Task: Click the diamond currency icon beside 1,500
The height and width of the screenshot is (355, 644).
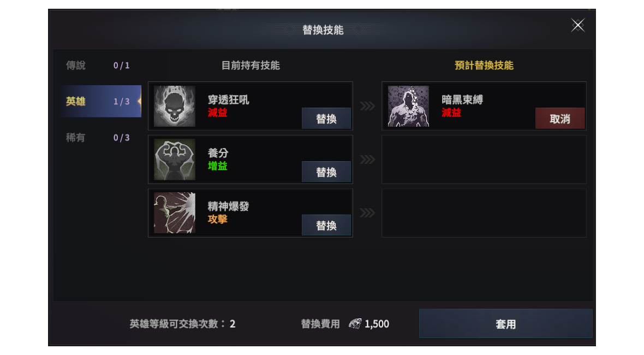Action: [355, 324]
